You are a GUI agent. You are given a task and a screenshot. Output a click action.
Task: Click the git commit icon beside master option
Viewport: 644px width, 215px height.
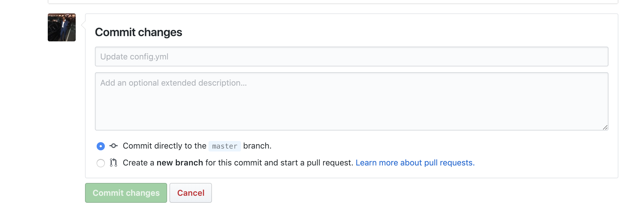(x=114, y=146)
